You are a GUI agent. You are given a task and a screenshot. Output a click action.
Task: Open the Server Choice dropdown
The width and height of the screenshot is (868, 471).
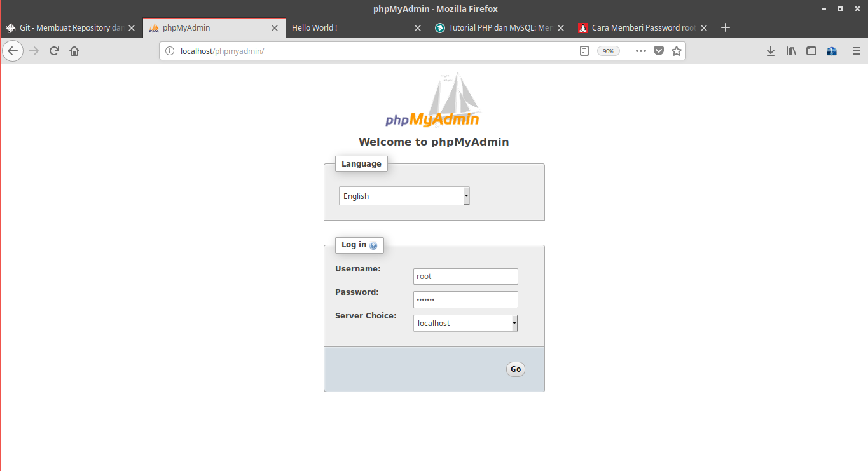pyautogui.click(x=465, y=323)
